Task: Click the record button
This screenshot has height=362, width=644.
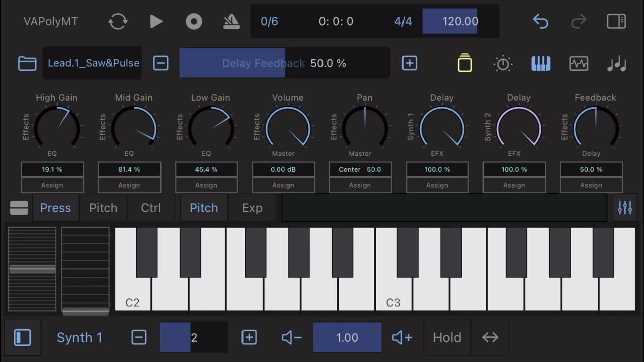Action: pos(194,21)
